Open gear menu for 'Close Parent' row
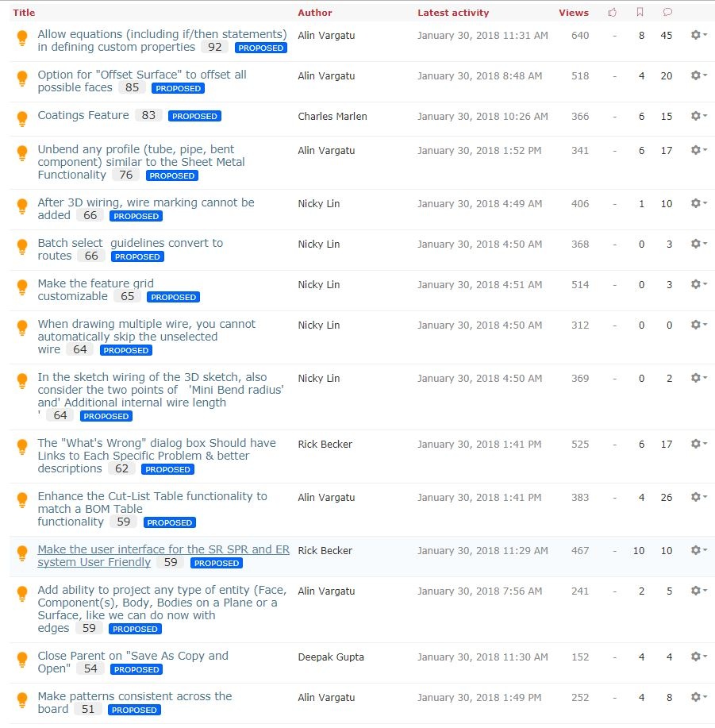 [699, 657]
